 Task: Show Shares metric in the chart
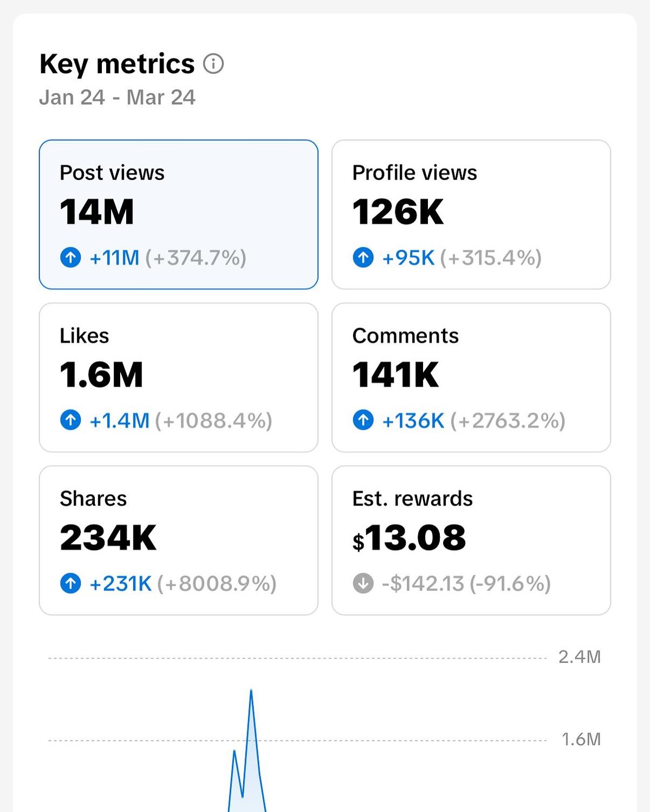[178, 540]
